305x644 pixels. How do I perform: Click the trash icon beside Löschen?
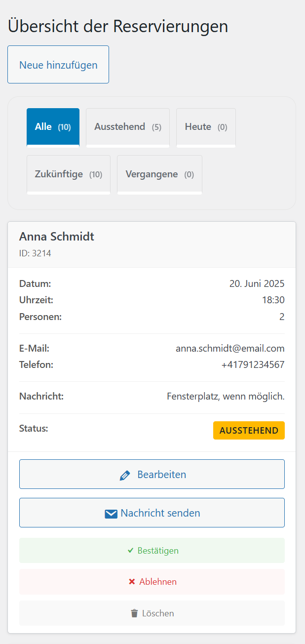(134, 613)
